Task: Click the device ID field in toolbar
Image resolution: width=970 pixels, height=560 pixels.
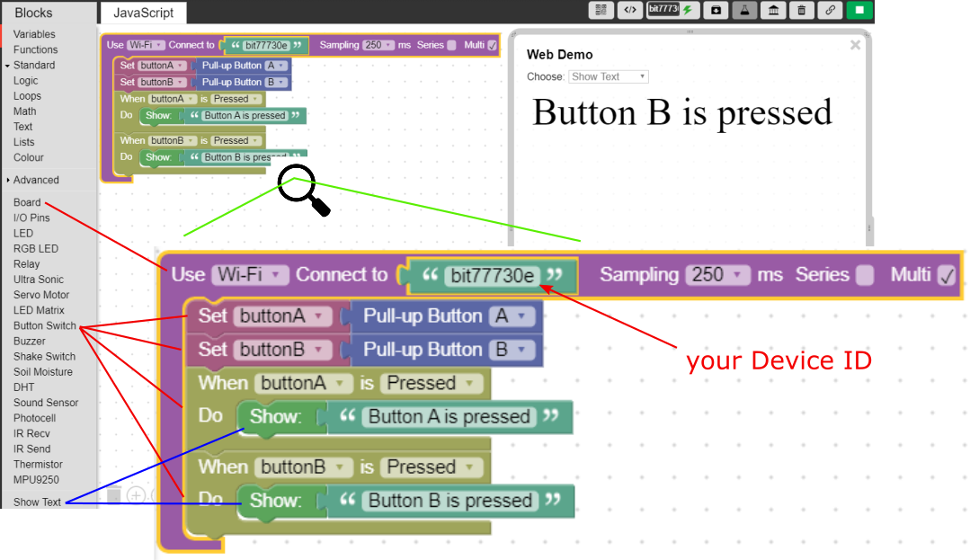Action: coord(663,9)
